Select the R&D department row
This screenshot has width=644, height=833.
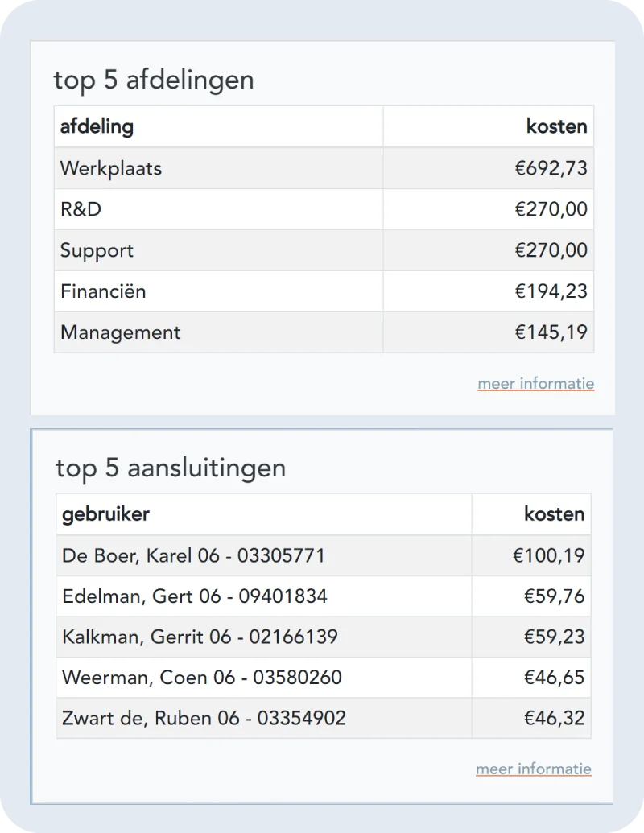pyautogui.click(x=324, y=209)
